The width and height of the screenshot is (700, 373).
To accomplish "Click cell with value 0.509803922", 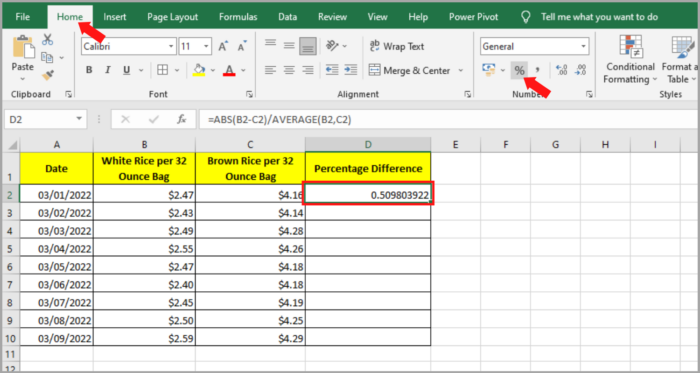I will (368, 195).
